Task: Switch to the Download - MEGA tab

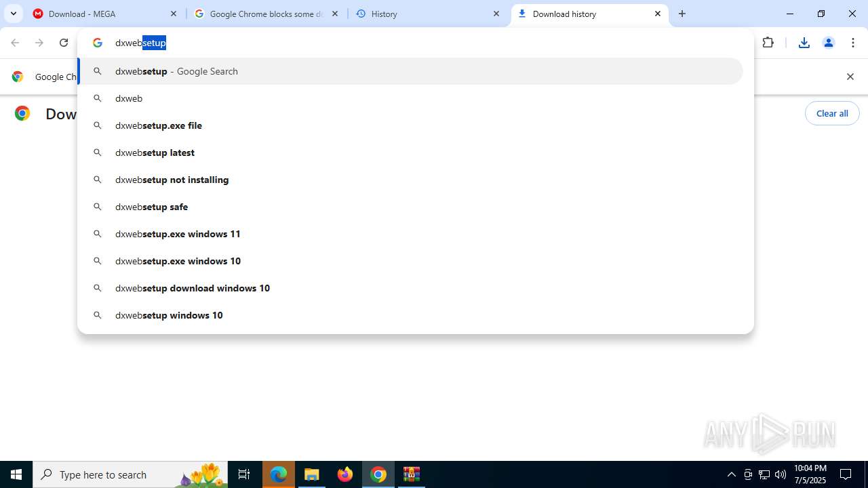Action: click(105, 14)
